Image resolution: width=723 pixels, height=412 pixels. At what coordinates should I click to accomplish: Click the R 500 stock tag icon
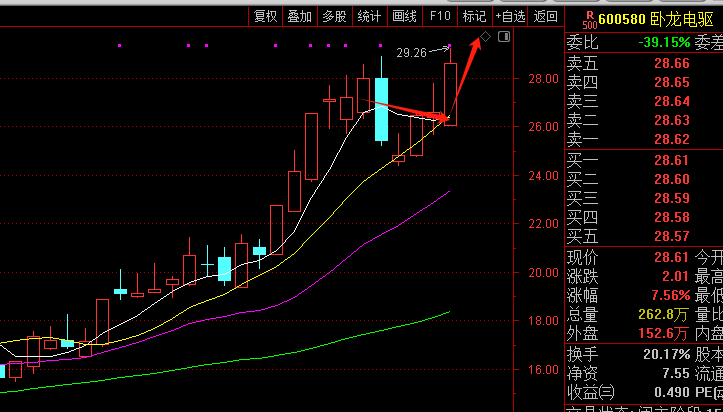point(589,18)
